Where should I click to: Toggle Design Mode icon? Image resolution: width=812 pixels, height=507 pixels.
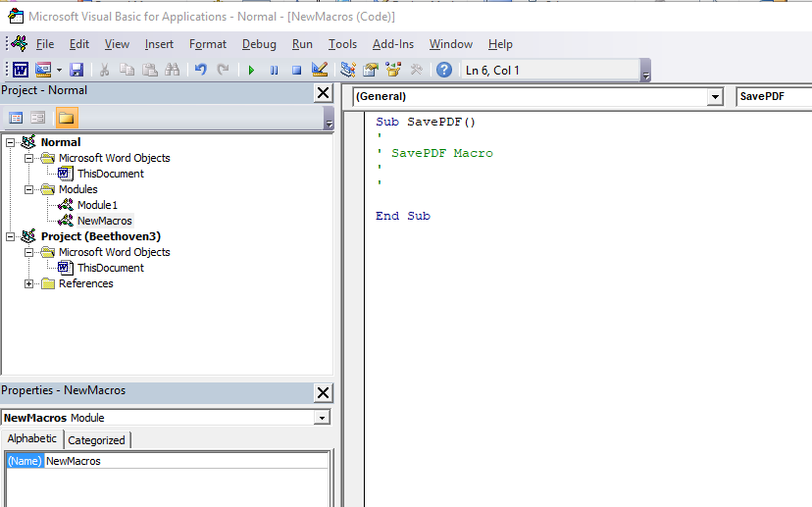320,70
